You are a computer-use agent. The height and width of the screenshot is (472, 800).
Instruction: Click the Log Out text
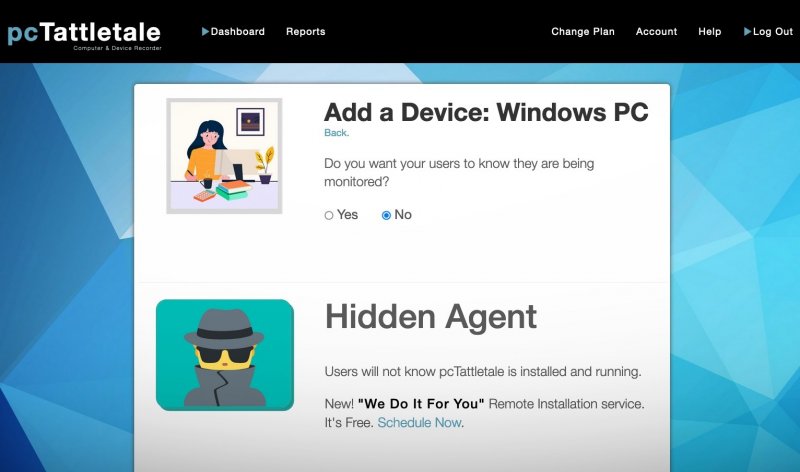pyautogui.click(x=773, y=31)
